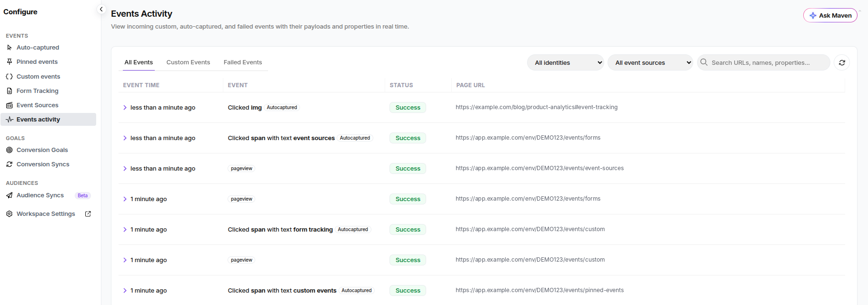Expand the 'form tracking' span click row

click(125, 230)
